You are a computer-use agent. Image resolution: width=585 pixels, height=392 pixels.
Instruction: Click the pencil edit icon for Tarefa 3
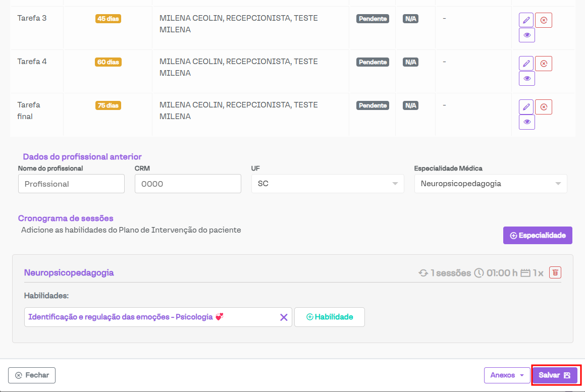526,20
